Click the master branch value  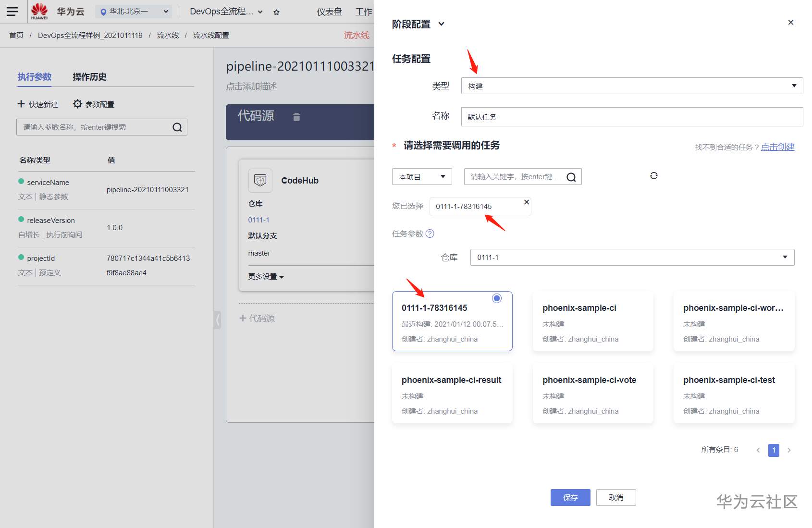click(x=259, y=253)
